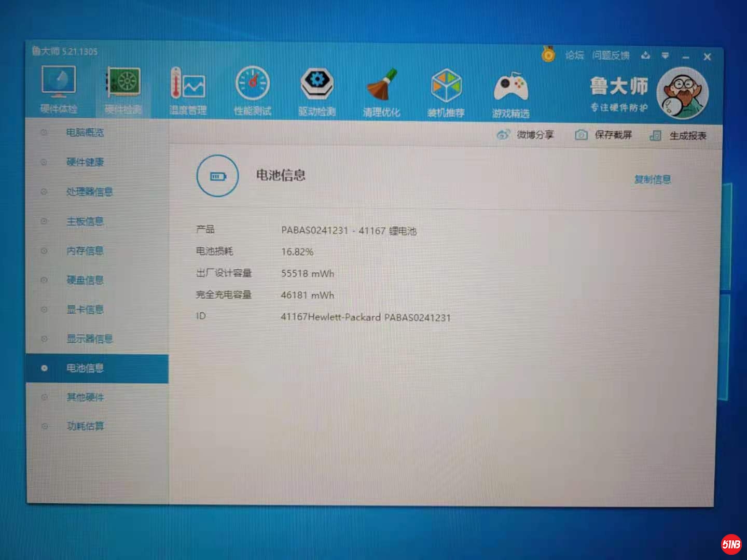Image resolution: width=747 pixels, height=560 pixels.
Task: Share via 微博分享 button
Action: [525, 135]
